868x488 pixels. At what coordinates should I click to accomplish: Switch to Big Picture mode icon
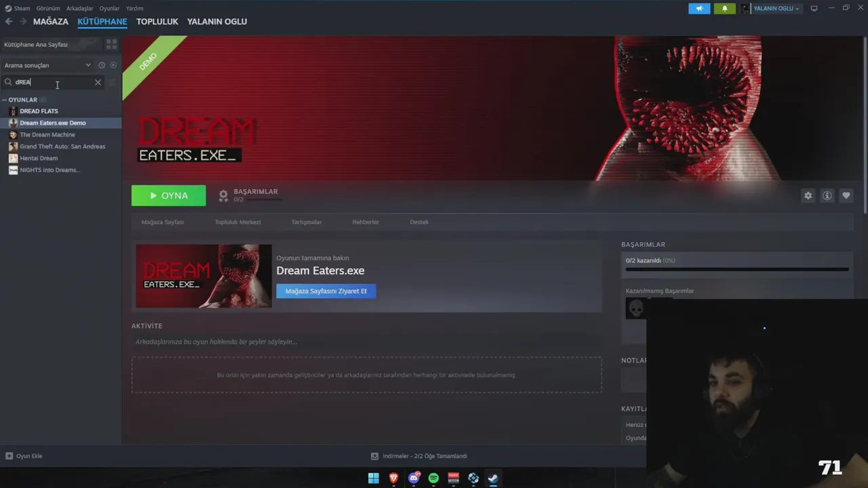tap(814, 8)
